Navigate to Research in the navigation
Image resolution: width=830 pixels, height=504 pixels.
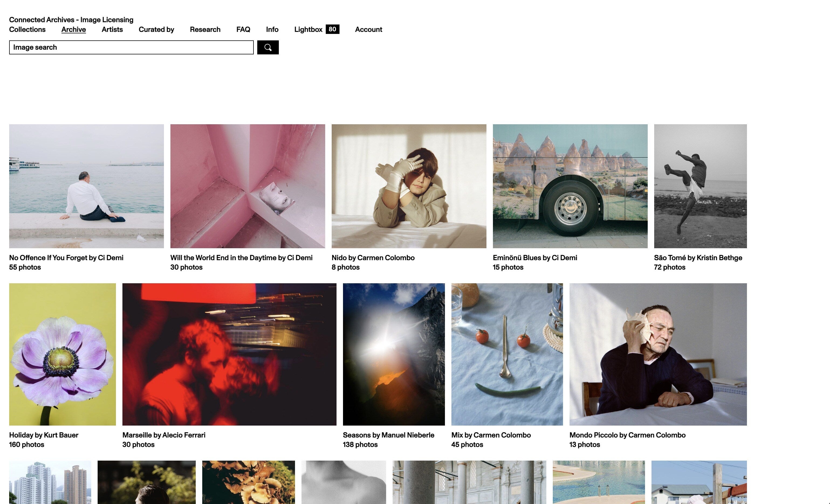(x=205, y=29)
